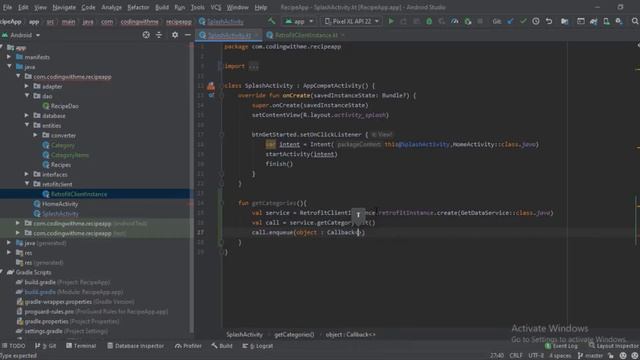
Task: Click the Make Project hammer icon
Action: pyautogui.click(x=271, y=21)
